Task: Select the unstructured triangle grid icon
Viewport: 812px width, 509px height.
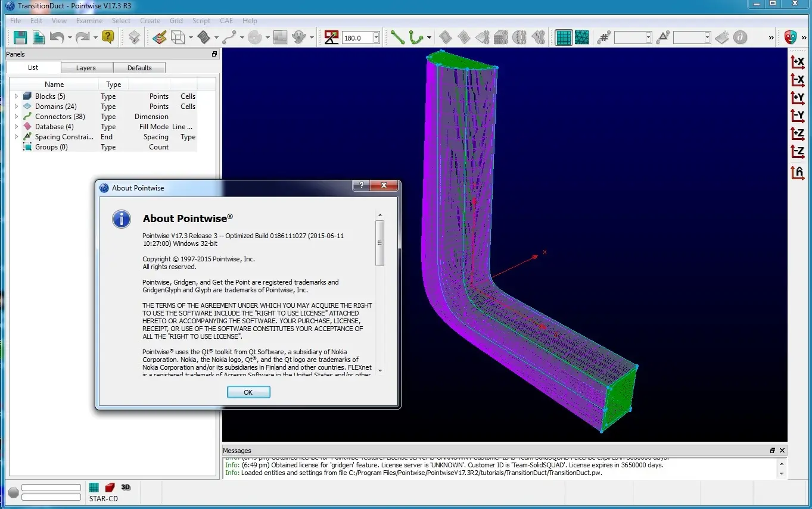Action: click(x=582, y=38)
